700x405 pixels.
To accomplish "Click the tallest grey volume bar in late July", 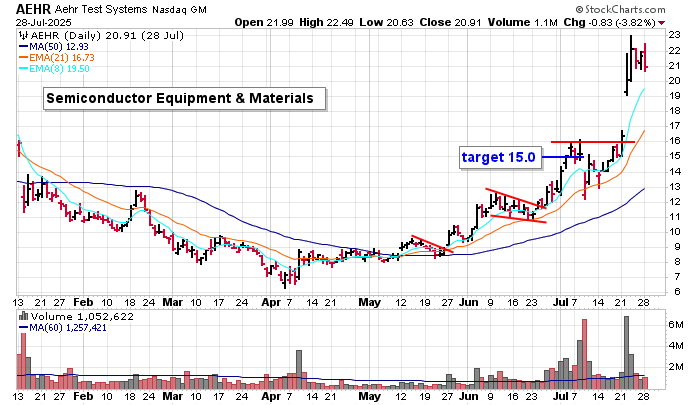I will click(x=626, y=352).
